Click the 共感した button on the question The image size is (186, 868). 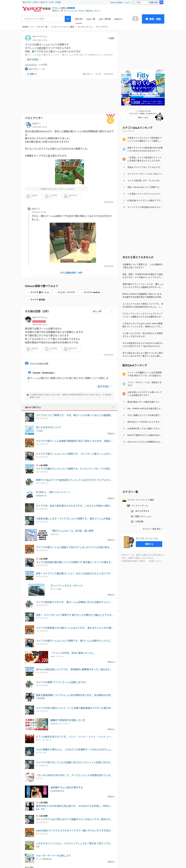click(x=31, y=74)
